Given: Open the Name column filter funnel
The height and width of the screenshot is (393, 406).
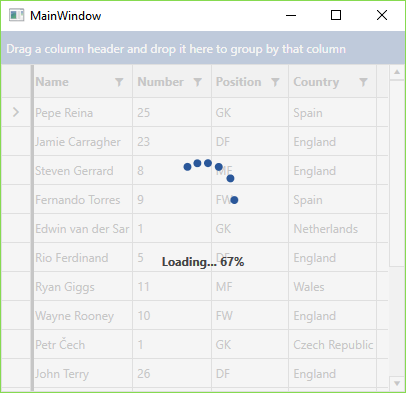Looking at the screenshot, I should pyautogui.click(x=119, y=82).
